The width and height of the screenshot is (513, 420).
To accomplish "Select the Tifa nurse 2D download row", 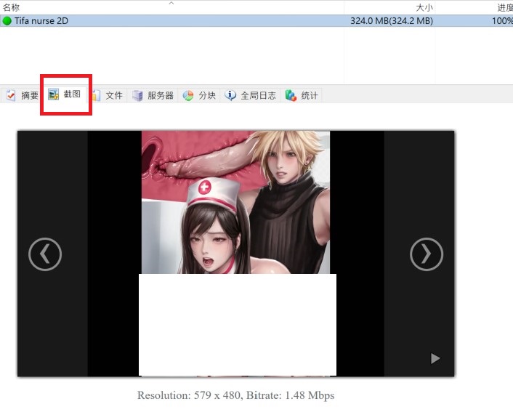I will (256, 21).
